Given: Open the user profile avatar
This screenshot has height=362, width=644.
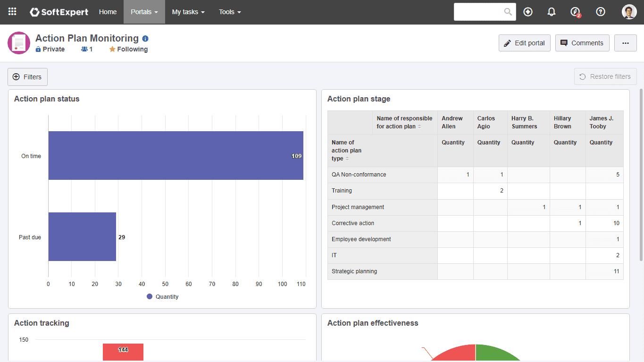Looking at the screenshot, I should click(629, 12).
